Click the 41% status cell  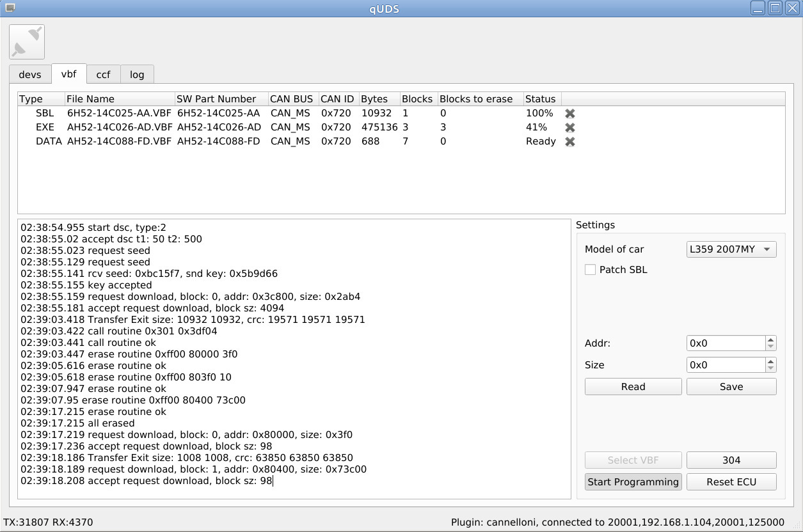pos(542,127)
